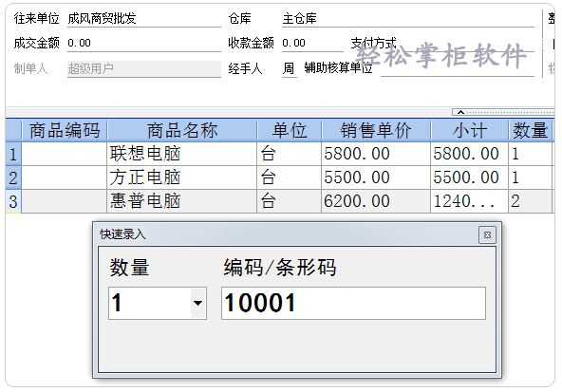Open the 数量 dropdown arrow in 快速录入
Viewport: 562px width, 392px height.
[x=197, y=303]
